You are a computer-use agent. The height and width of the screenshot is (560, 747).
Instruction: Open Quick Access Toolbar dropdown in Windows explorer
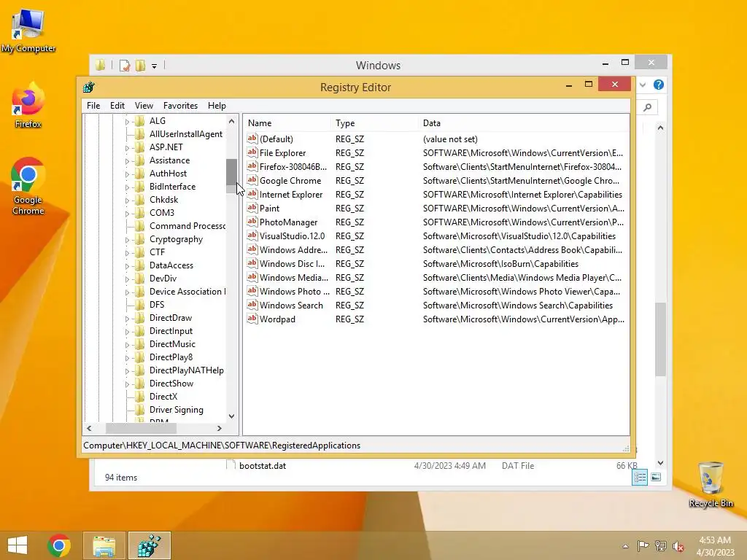[155, 66]
